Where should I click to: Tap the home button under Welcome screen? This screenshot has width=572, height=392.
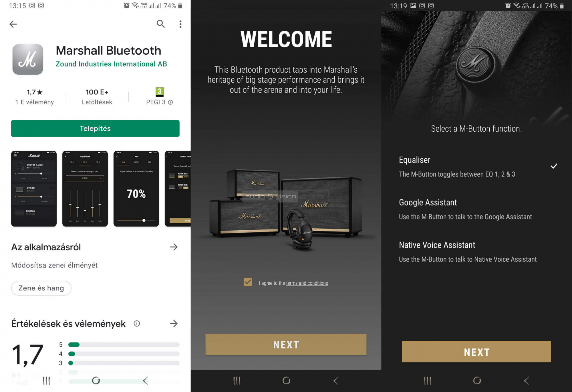pos(286,381)
